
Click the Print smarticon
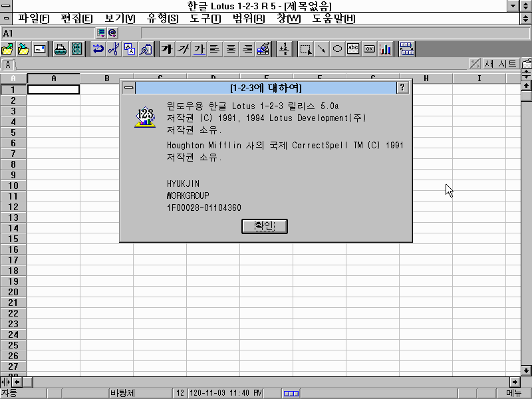click(x=61, y=49)
